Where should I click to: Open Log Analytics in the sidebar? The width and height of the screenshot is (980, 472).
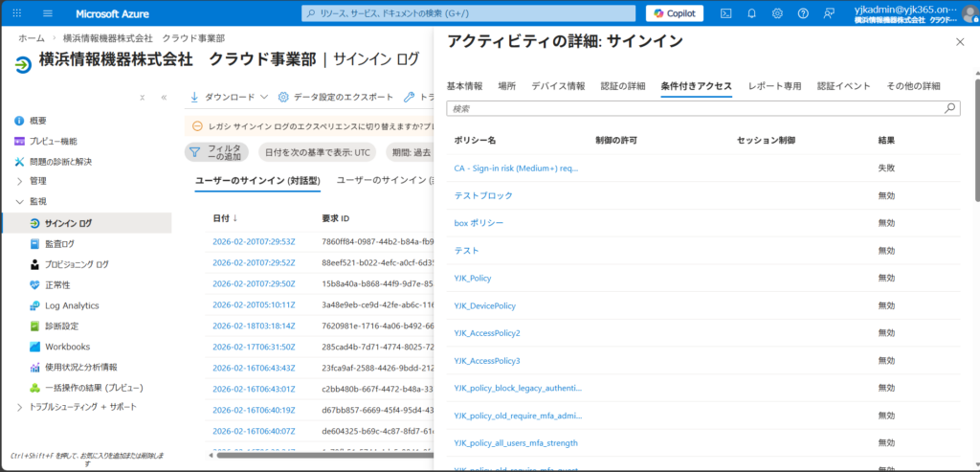(72, 305)
